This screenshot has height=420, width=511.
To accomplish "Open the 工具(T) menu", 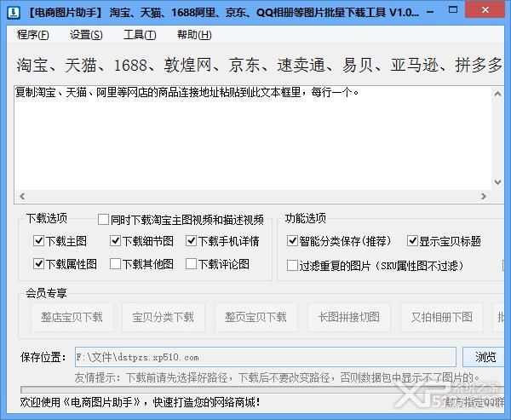I will click(140, 34).
